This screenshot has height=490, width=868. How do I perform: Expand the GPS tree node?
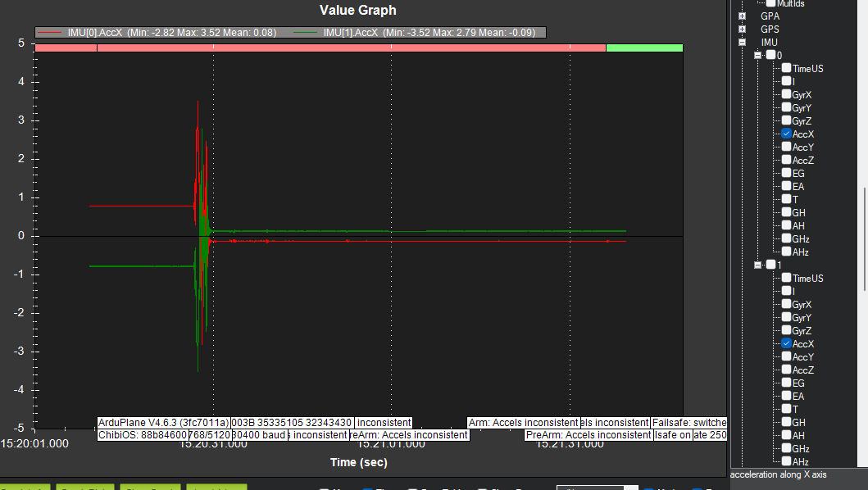click(743, 29)
